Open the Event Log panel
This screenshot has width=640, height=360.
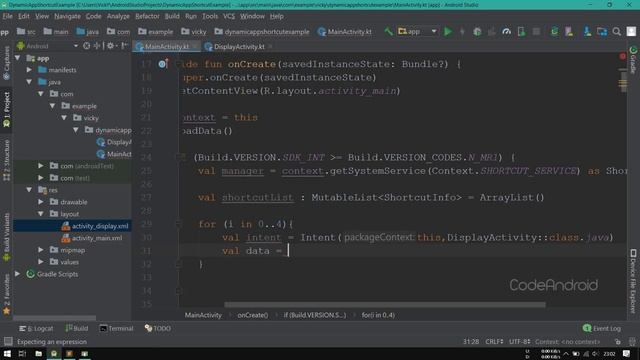point(602,328)
